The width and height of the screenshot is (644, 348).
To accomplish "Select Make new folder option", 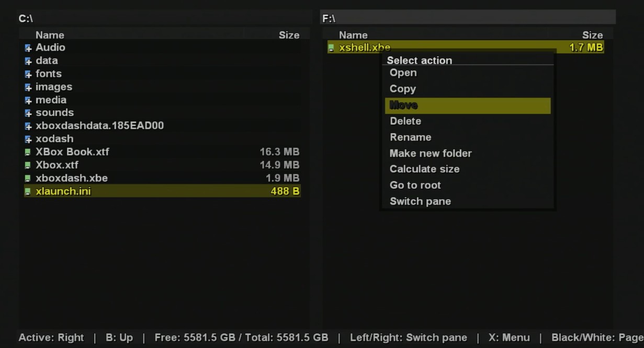I will (x=431, y=154).
